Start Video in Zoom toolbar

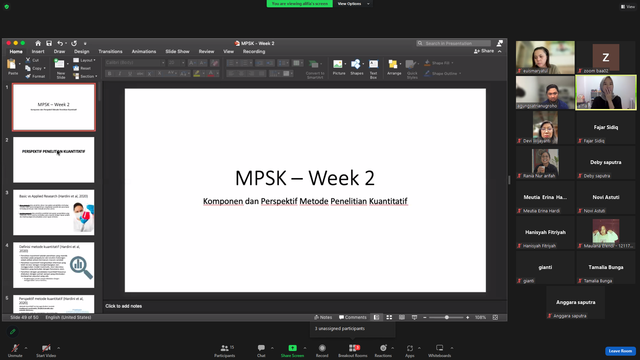pyautogui.click(x=46, y=351)
